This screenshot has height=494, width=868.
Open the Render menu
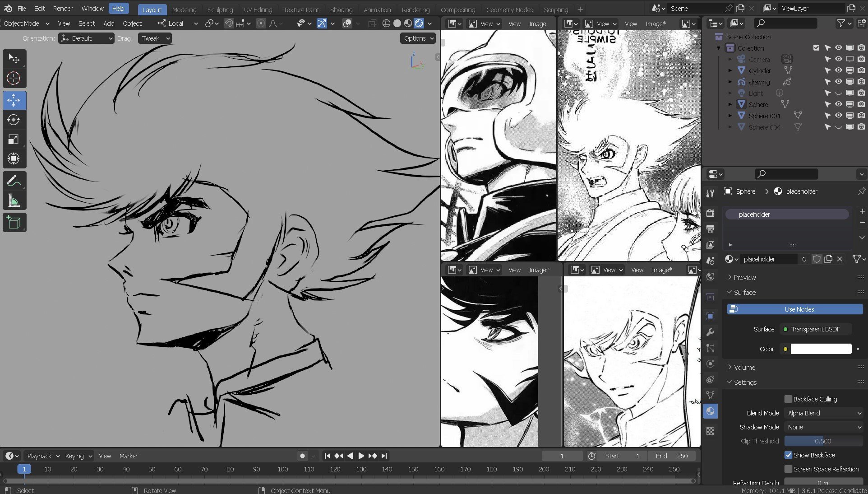63,8
